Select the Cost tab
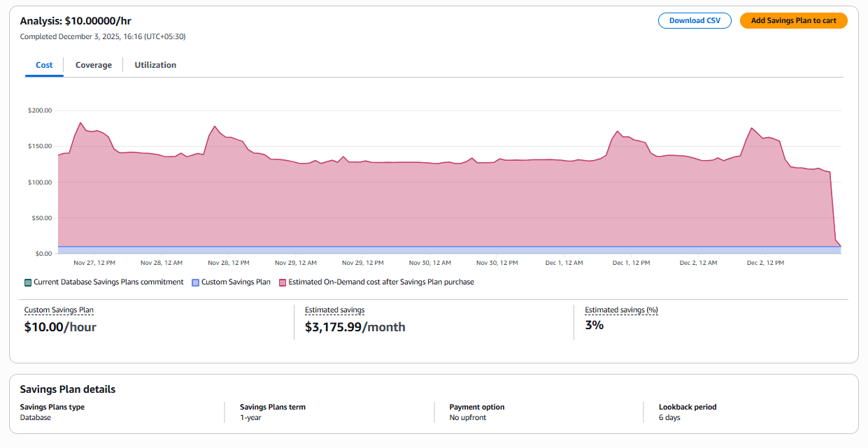868x448 pixels. point(43,64)
